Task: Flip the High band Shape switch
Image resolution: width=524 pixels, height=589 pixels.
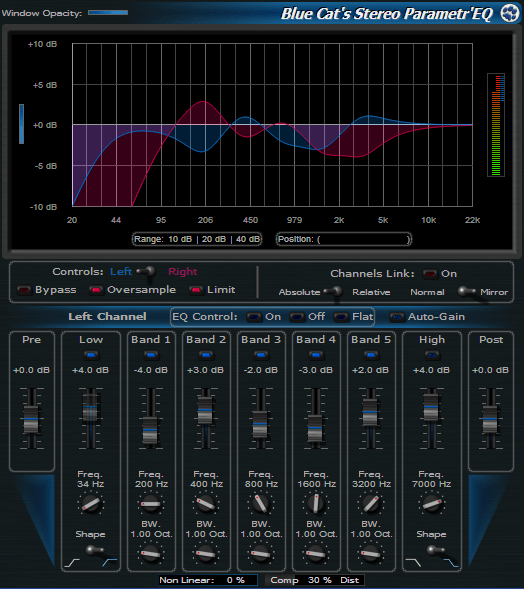Action: [436, 551]
